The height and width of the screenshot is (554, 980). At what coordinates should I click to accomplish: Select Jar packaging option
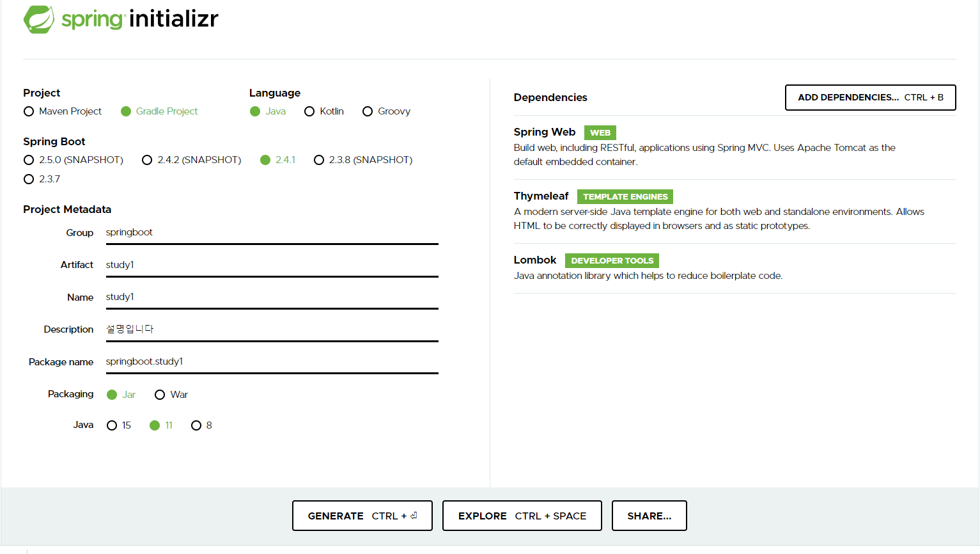click(121, 395)
